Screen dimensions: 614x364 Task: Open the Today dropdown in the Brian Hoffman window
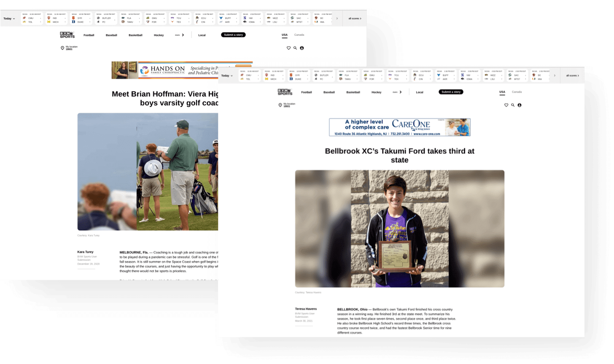(9, 19)
